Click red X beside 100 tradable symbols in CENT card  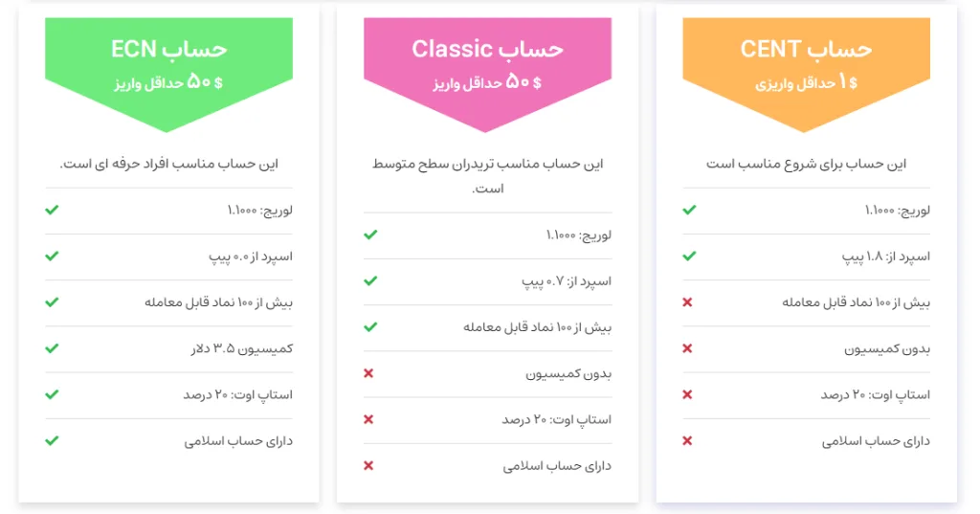click(x=687, y=302)
